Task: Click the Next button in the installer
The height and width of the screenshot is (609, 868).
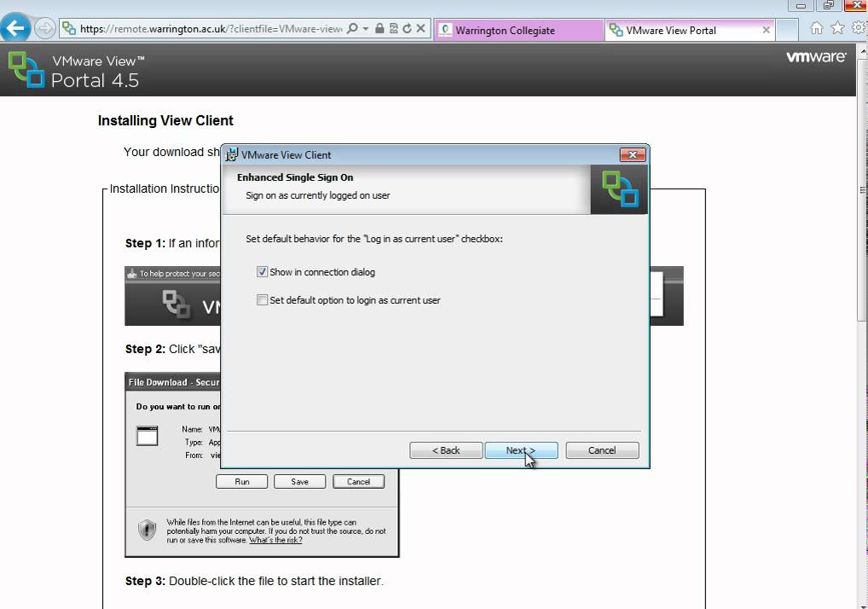Action: click(x=521, y=450)
